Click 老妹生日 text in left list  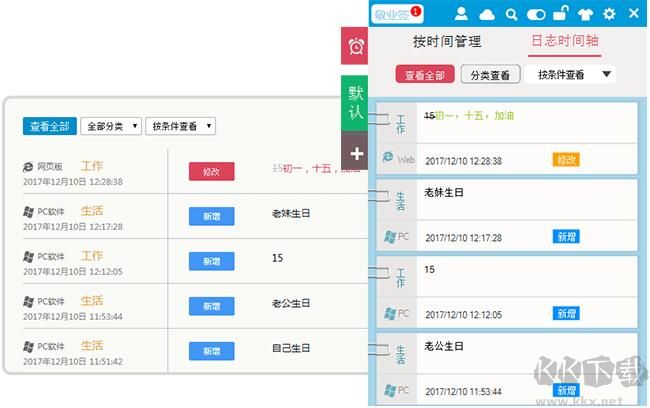291,214
